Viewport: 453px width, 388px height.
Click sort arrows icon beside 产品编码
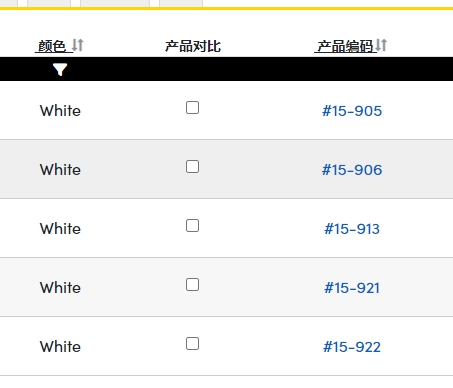coord(381,45)
